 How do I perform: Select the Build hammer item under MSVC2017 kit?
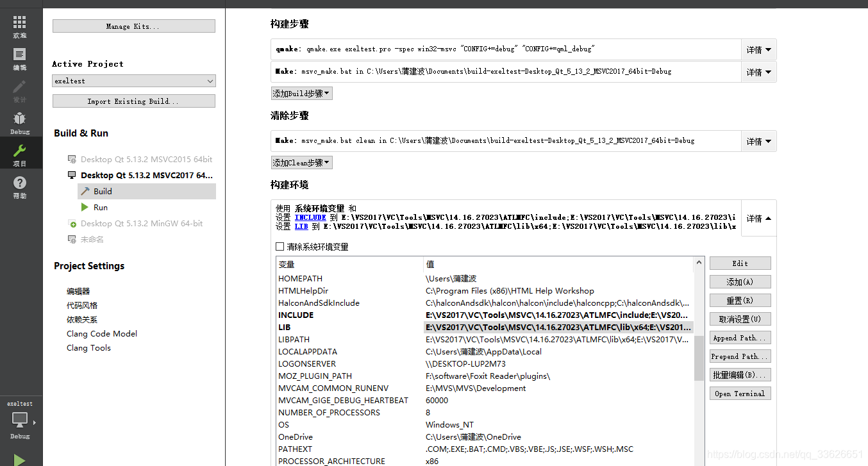coord(147,191)
